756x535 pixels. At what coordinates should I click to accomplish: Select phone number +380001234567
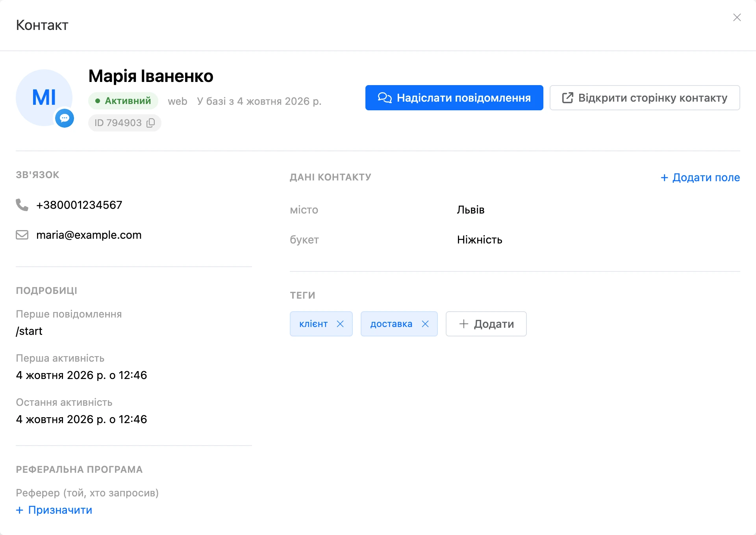[x=79, y=205]
